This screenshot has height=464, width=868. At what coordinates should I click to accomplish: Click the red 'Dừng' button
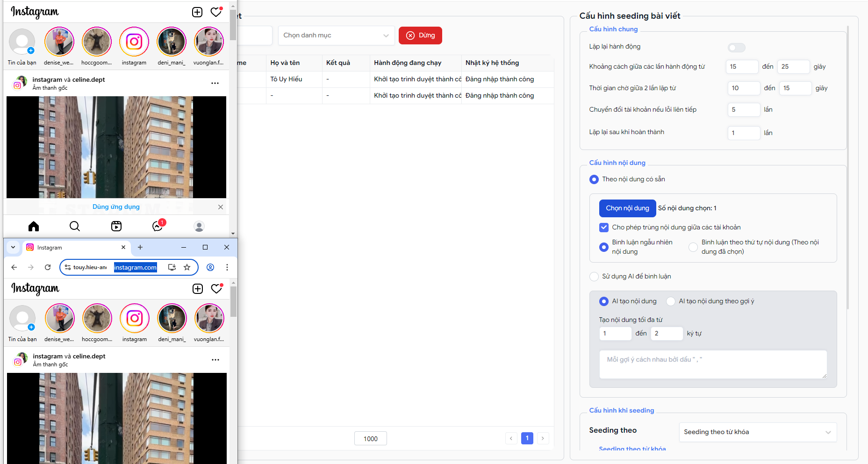tap(420, 36)
